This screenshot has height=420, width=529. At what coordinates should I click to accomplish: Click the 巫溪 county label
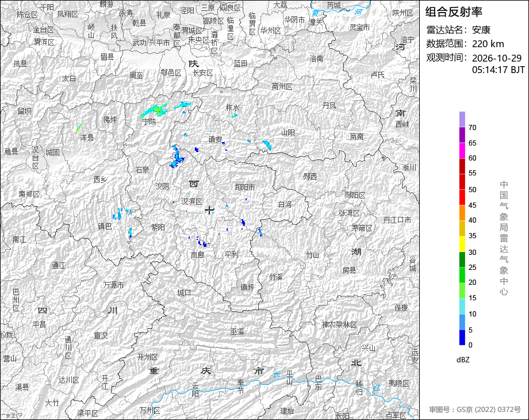tap(237, 332)
